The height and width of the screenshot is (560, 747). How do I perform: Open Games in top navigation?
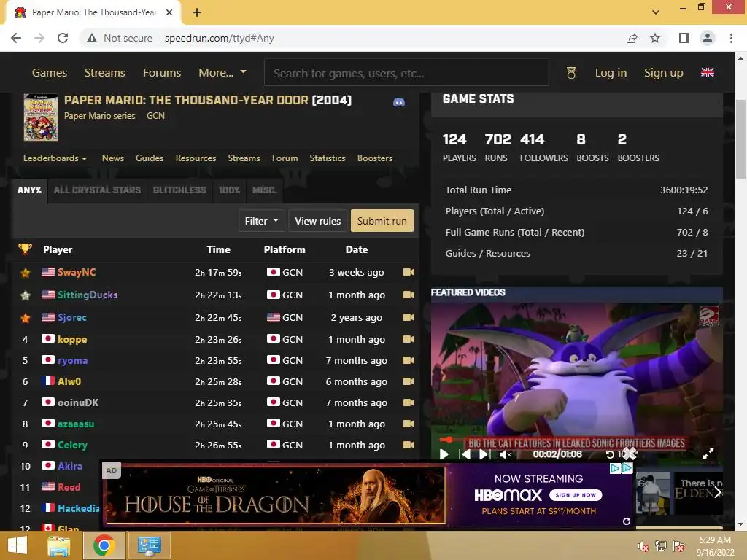click(x=50, y=73)
